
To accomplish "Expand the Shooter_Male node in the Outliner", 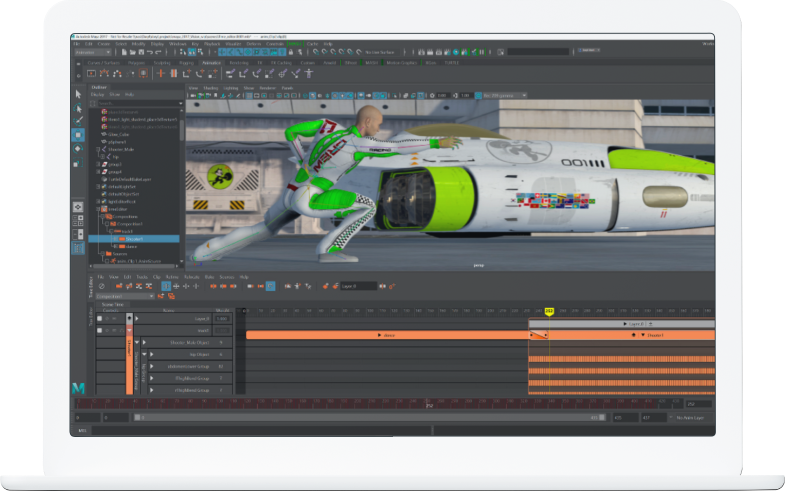I will (x=99, y=149).
